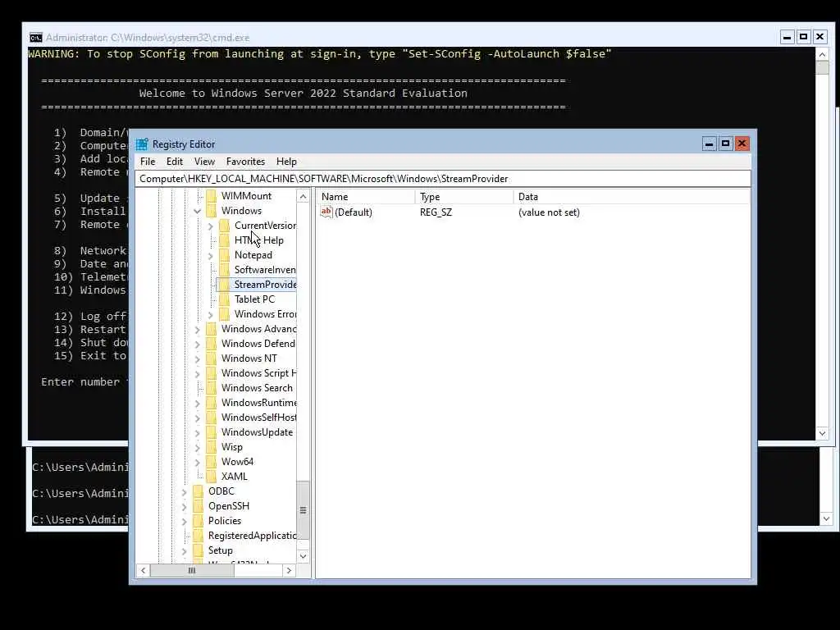Select the Windows Search folder icon
840x630 pixels.
[212, 387]
